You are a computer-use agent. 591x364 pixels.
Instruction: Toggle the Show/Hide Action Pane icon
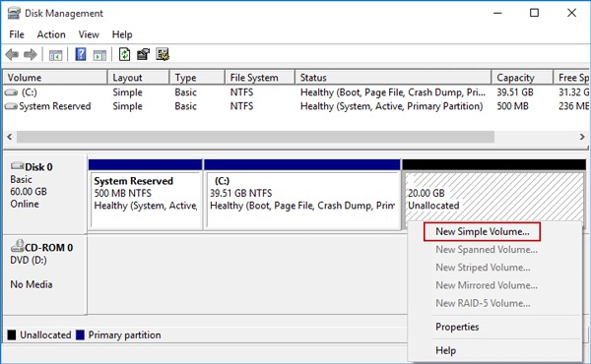[99, 55]
